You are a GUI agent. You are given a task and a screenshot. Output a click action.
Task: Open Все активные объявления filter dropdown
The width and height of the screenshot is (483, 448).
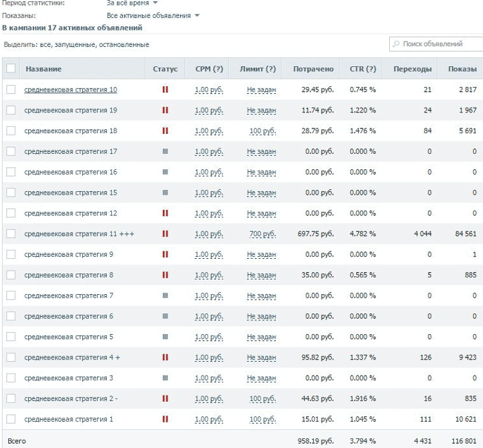[152, 15]
